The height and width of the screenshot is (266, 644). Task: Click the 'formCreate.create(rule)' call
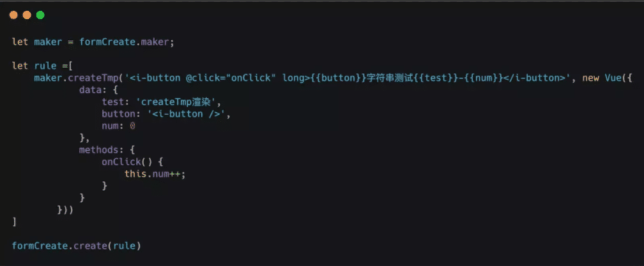click(77, 246)
